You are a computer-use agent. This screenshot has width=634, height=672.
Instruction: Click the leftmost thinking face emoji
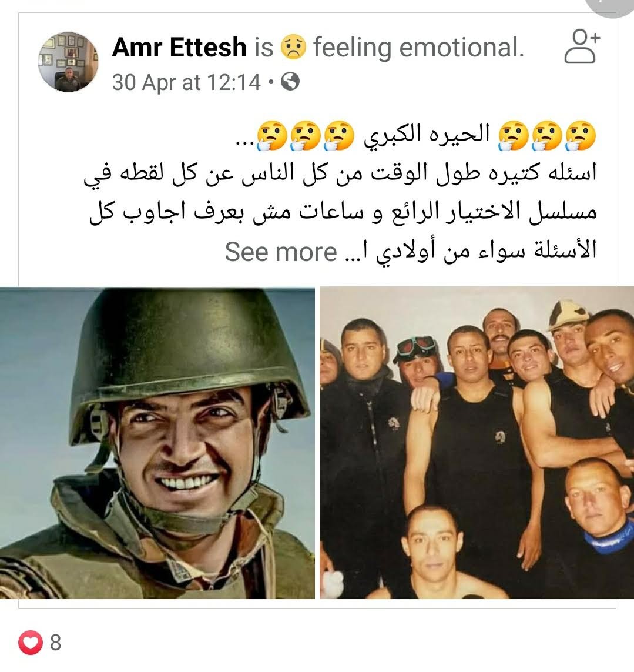coord(271,135)
